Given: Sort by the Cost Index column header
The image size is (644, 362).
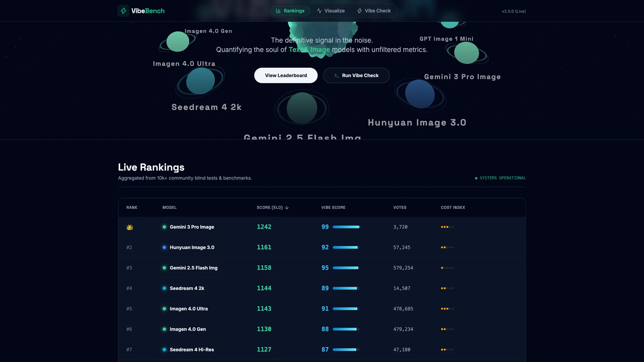Looking at the screenshot, I should [453, 207].
